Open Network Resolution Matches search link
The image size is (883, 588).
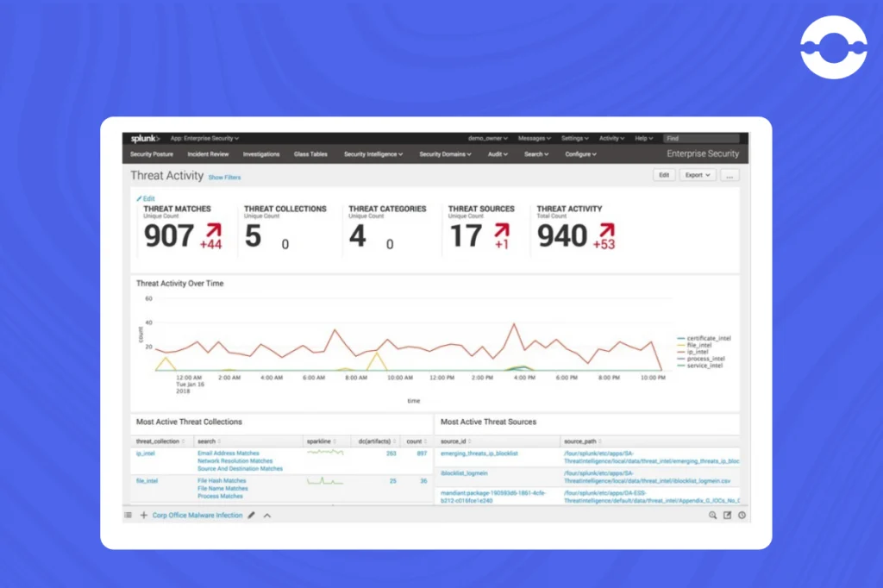[235, 461]
